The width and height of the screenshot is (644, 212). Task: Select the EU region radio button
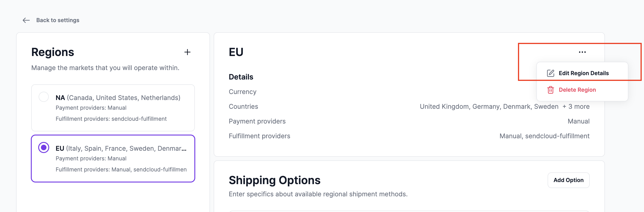(x=44, y=148)
